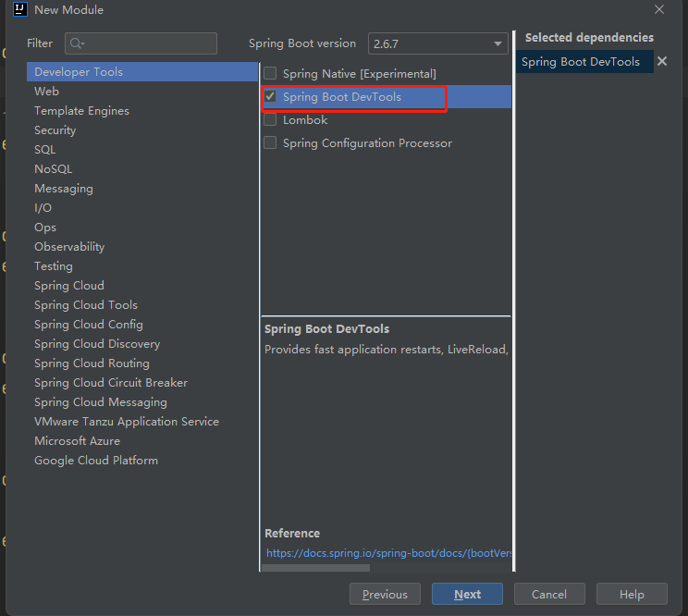The image size is (688, 616).
Task: Select Spring Boot DevTools in selected dependencies list
Action: [x=584, y=61]
